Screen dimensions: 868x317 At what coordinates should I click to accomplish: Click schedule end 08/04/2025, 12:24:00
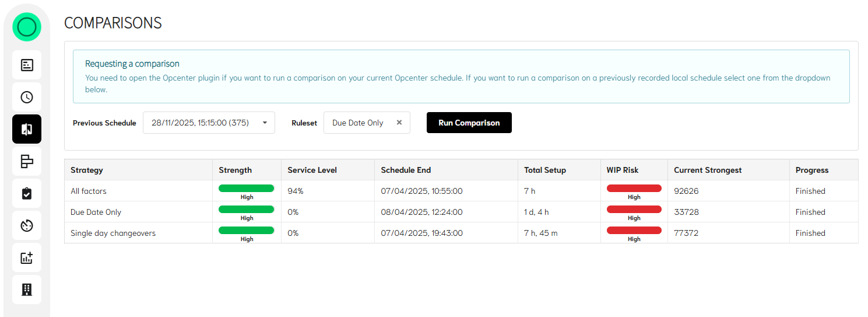(422, 212)
